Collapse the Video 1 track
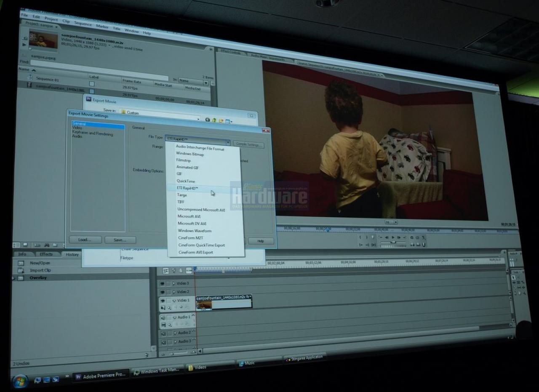 (x=174, y=301)
